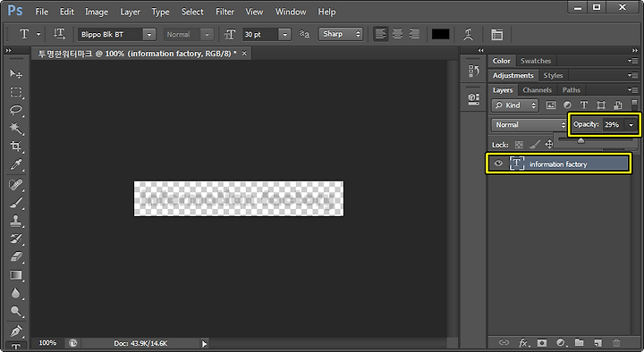This screenshot has width=644, height=352.
Task: Open the font family dropdown
Action: [x=149, y=35]
